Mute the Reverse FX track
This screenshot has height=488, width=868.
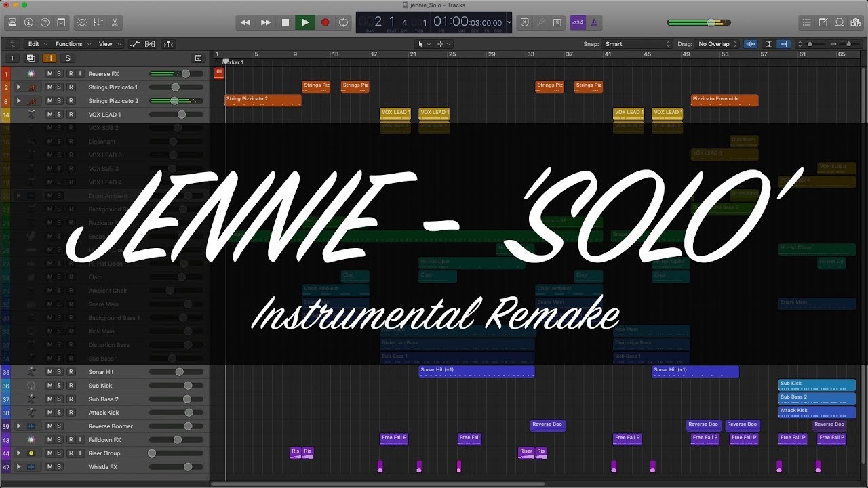point(50,74)
